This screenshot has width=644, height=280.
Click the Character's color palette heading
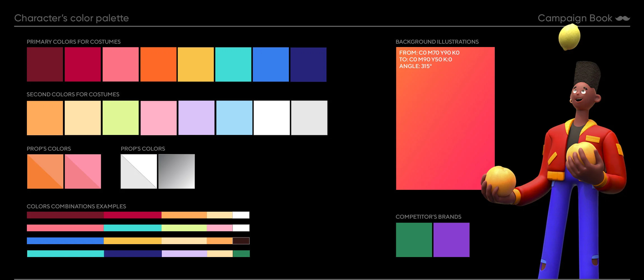[x=72, y=18]
